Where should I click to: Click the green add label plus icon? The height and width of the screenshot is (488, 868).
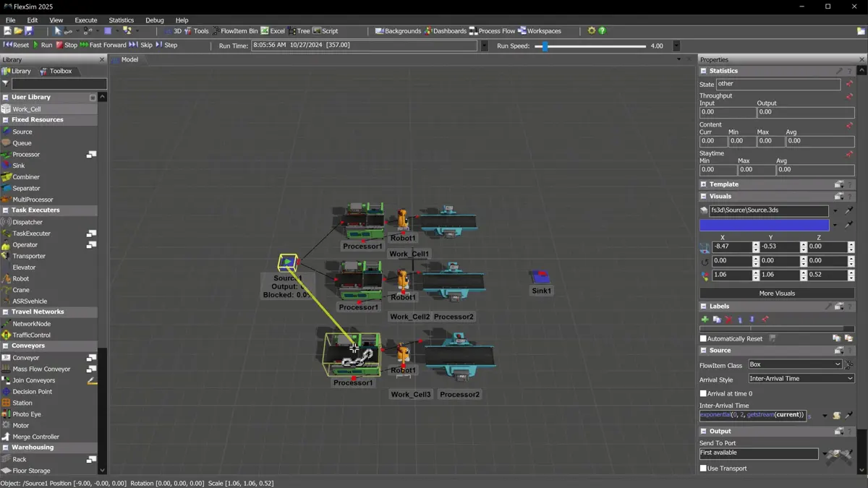click(x=705, y=319)
